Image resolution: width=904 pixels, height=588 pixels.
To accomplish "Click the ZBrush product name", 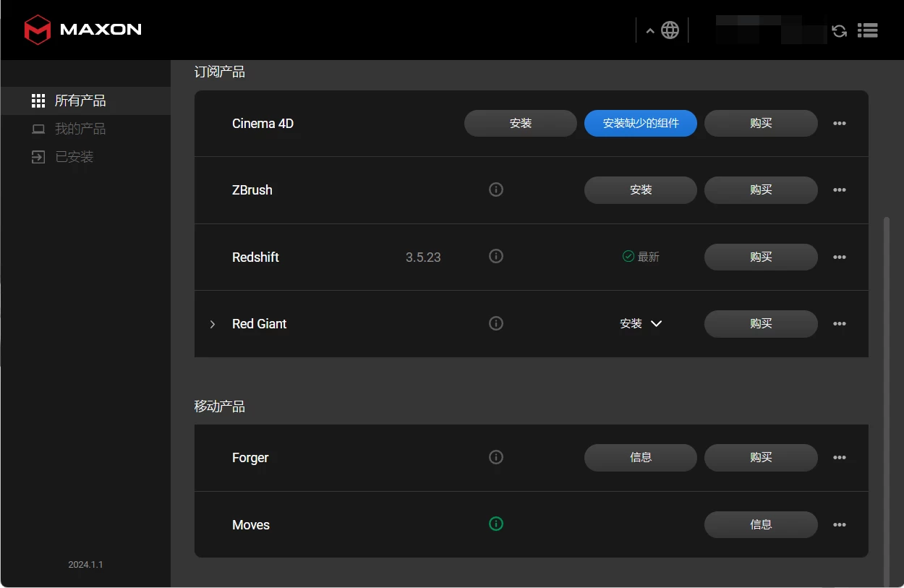I will pyautogui.click(x=252, y=190).
